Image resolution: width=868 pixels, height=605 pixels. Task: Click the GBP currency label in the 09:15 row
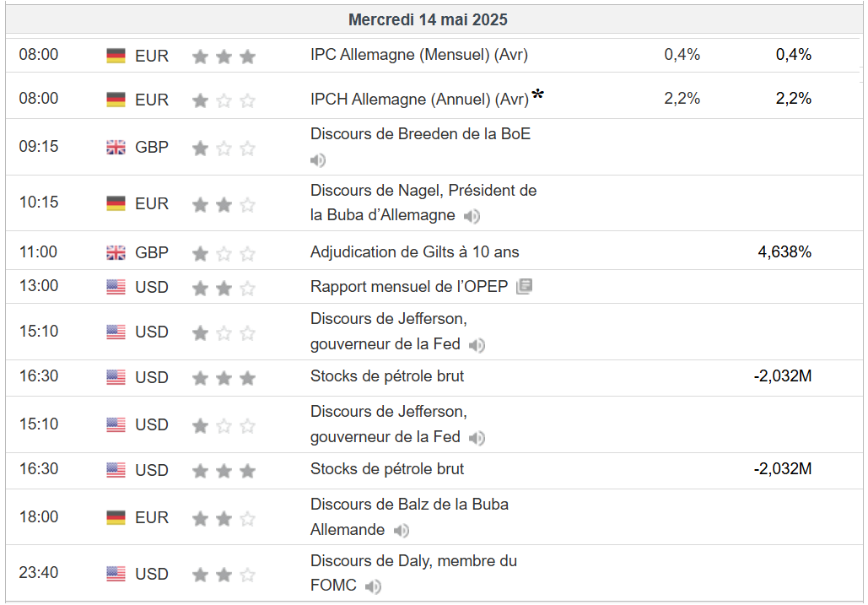click(x=152, y=147)
